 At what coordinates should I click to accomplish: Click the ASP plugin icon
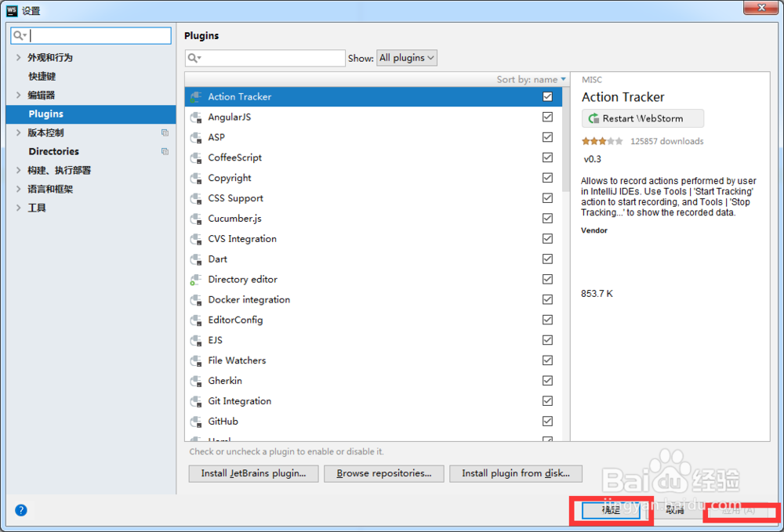coord(196,137)
